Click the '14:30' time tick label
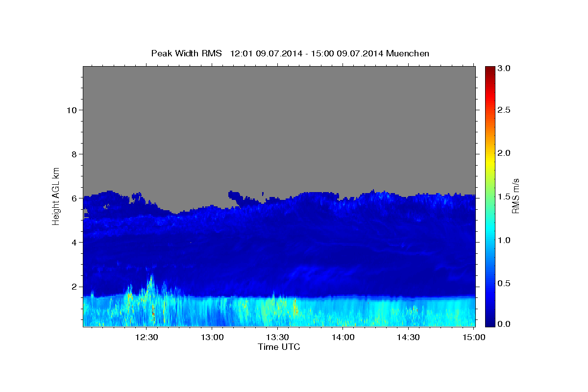 coord(408,337)
